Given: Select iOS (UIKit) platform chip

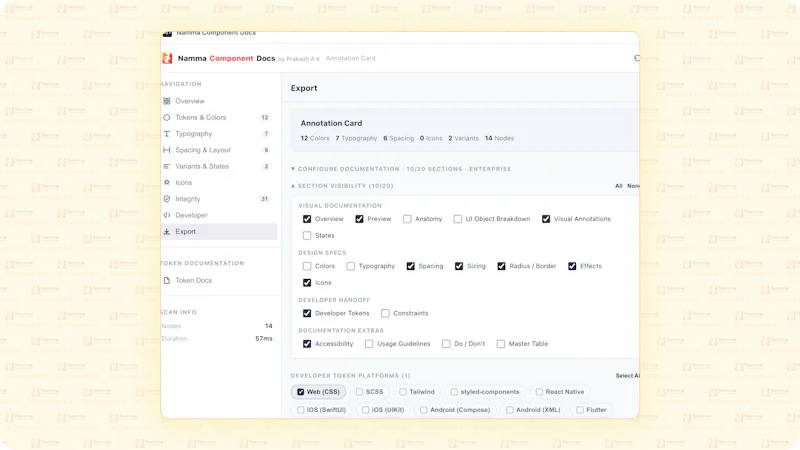Looking at the screenshot, I should (x=383, y=410).
